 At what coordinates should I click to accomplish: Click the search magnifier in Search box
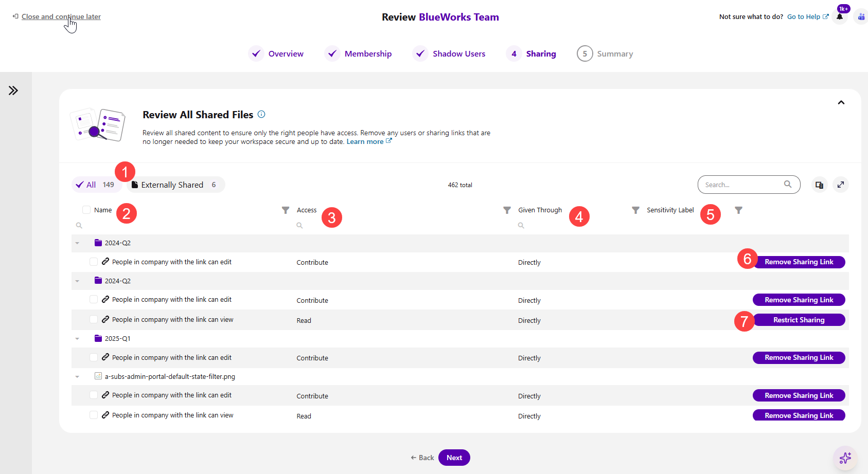[788, 184]
